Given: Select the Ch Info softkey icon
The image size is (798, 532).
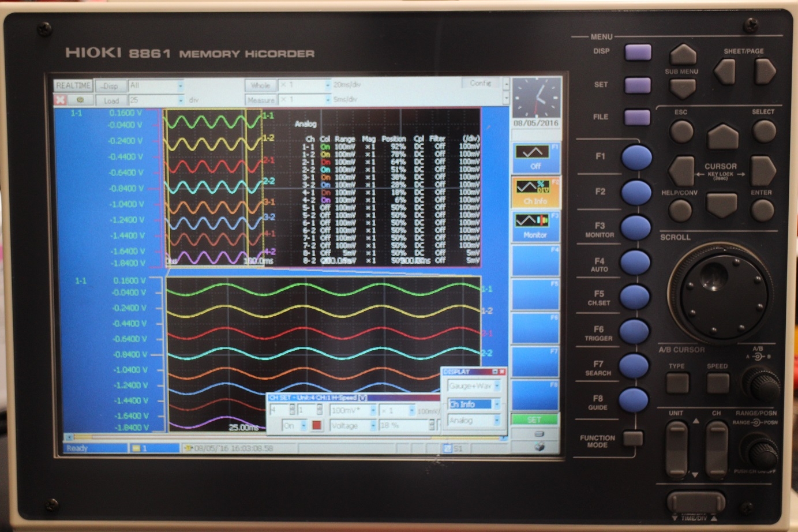Looking at the screenshot, I should pos(535,192).
